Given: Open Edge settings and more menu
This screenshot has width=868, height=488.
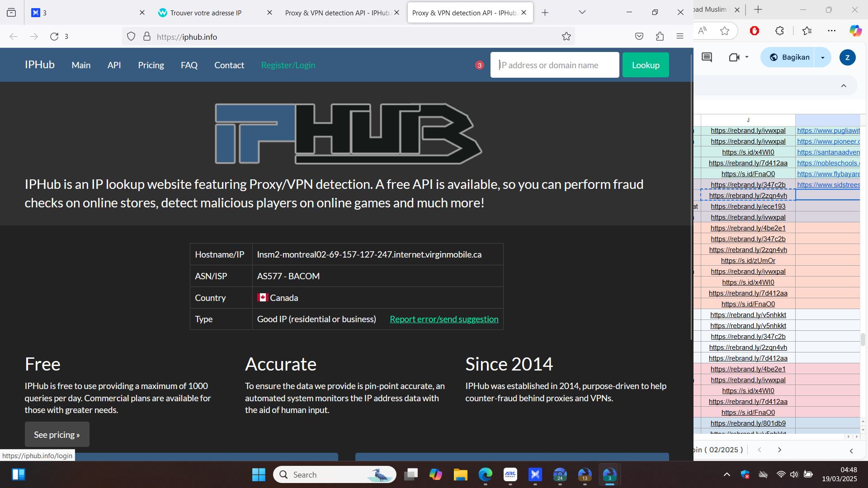Looking at the screenshot, I should click(832, 31).
